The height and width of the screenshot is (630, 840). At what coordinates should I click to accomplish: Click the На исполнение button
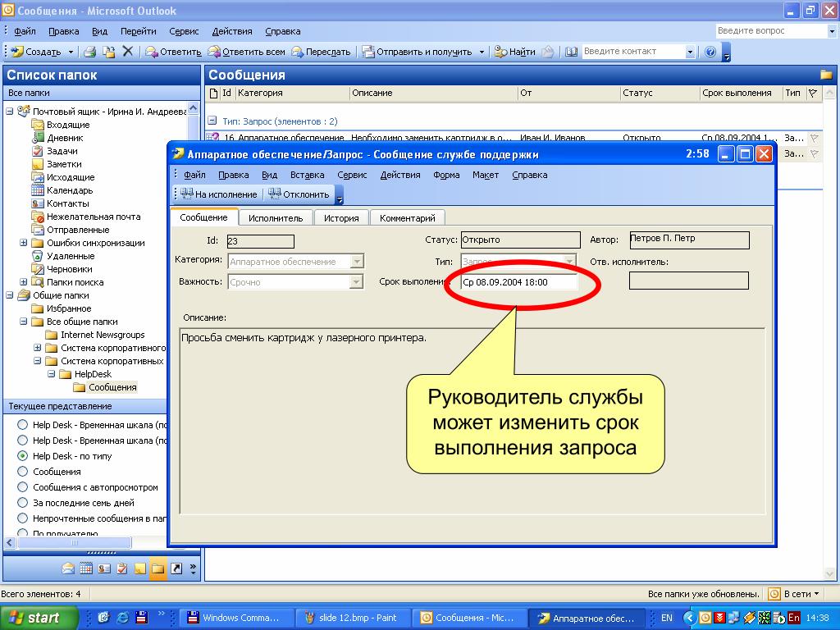(218, 194)
